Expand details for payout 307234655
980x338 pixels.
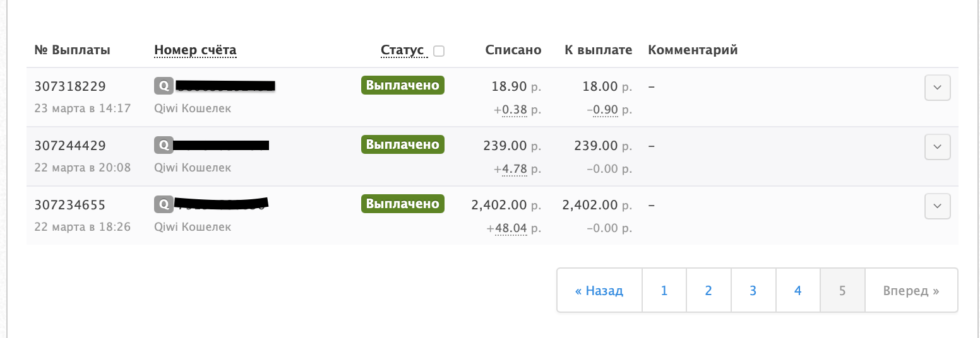click(x=937, y=206)
